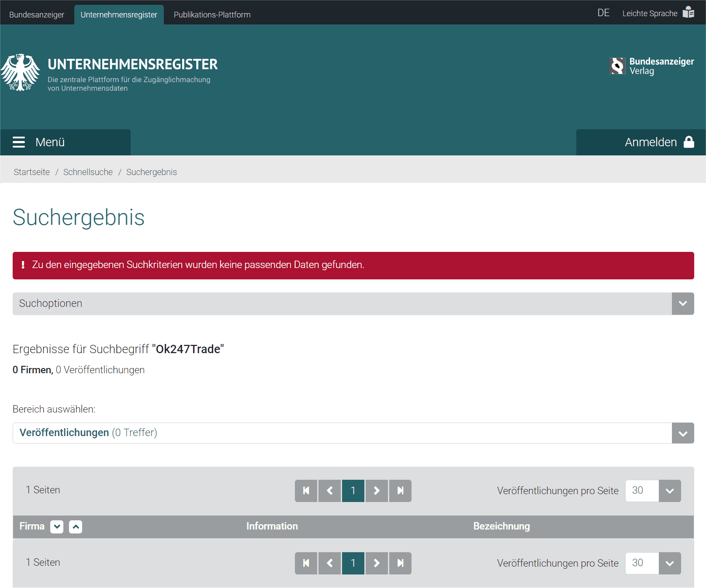Click the Information column header
706x588 pixels.
click(x=272, y=526)
